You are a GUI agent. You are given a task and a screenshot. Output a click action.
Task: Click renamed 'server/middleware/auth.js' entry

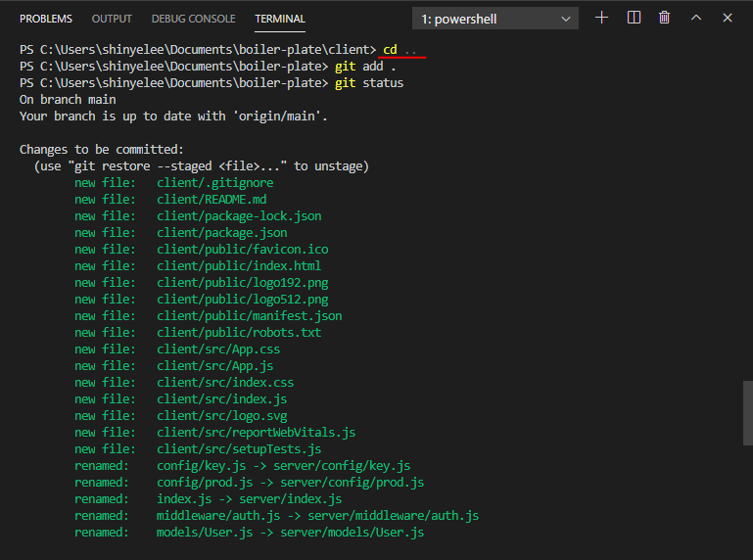tap(318, 516)
